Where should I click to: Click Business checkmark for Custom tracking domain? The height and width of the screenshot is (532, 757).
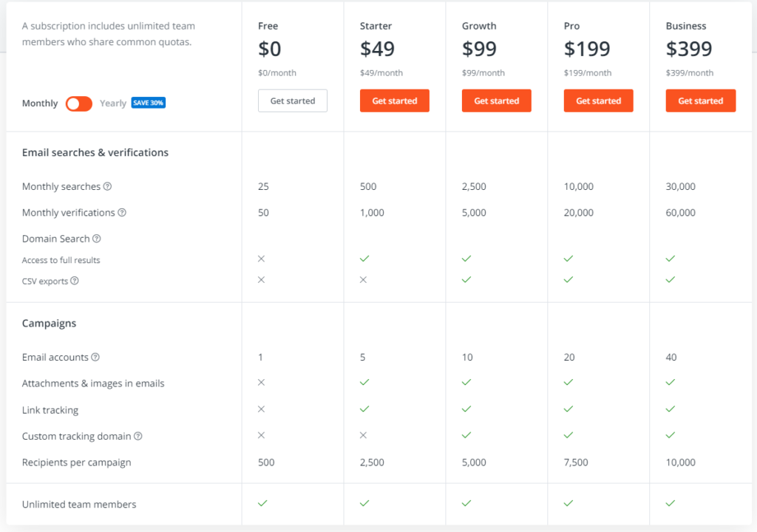pos(670,435)
